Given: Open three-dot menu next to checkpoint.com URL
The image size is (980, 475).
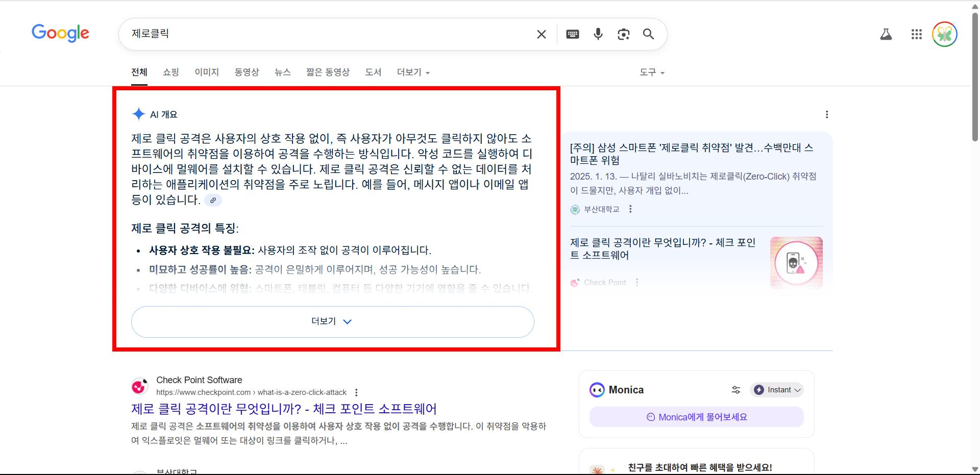Looking at the screenshot, I should click(356, 392).
